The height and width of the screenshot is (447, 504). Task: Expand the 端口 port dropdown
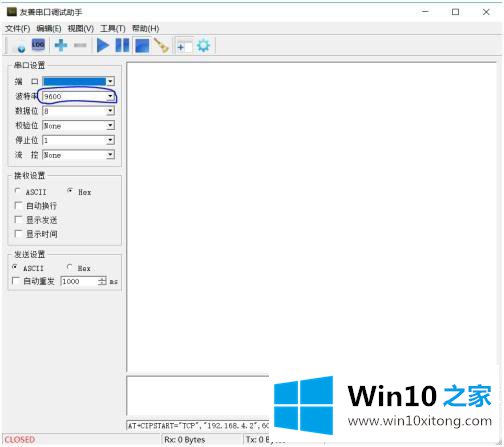pyautogui.click(x=110, y=81)
